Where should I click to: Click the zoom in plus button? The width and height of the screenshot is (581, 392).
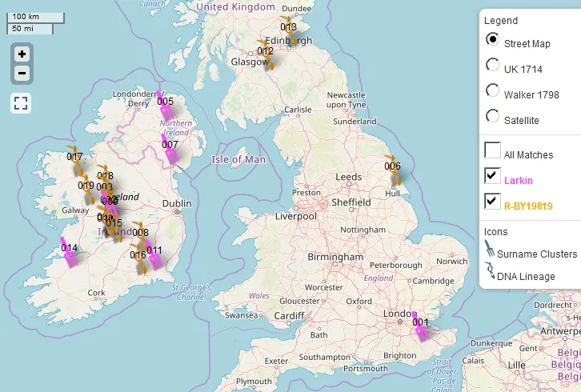22,54
